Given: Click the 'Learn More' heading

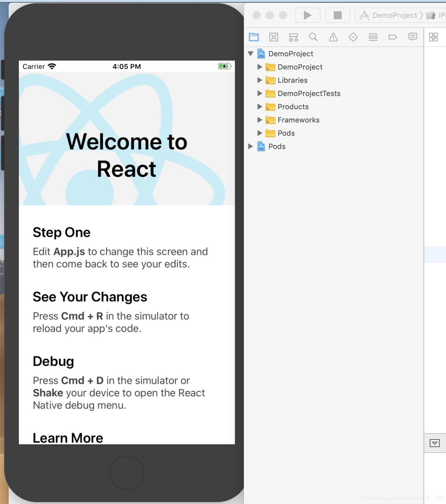Looking at the screenshot, I should click(68, 438).
